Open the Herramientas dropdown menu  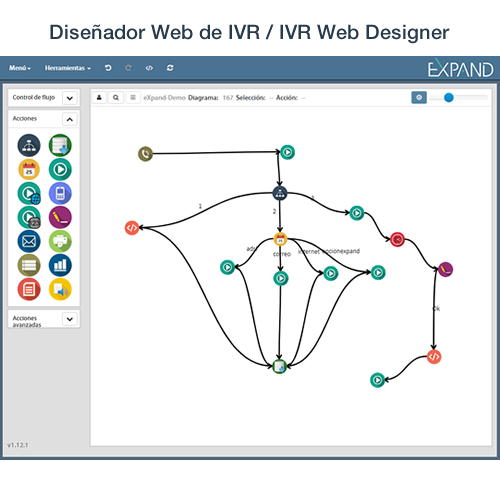pos(68,68)
